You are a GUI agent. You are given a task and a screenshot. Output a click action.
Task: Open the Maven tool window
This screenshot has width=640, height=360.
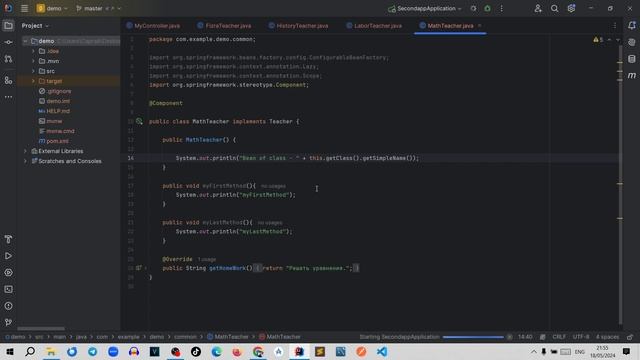(x=632, y=76)
